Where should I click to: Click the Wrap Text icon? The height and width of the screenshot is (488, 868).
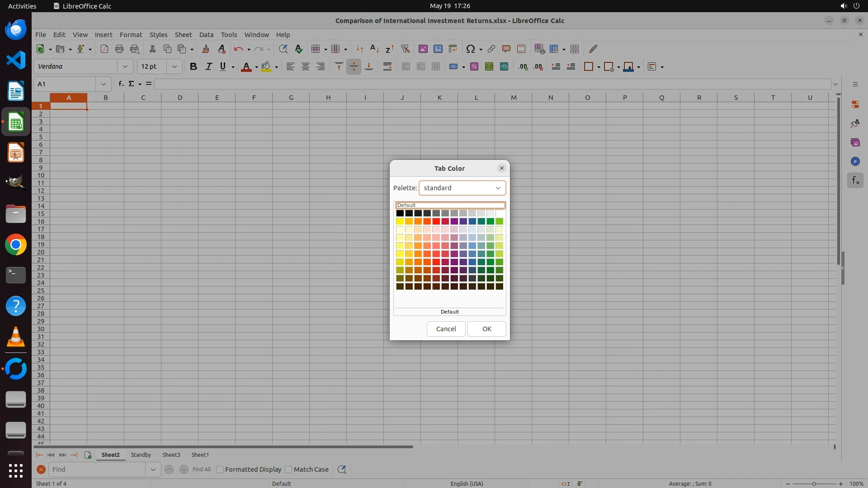pyautogui.click(x=387, y=67)
